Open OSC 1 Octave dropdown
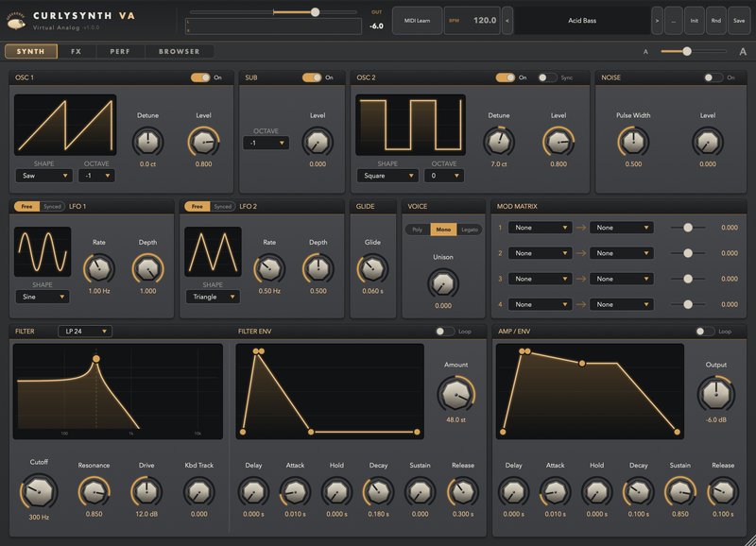756x546 pixels. point(96,176)
